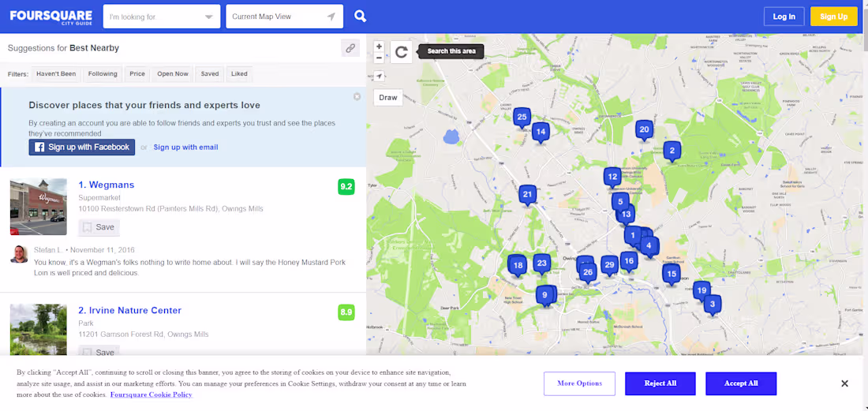Dismiss the Discover places banner
This screenshot has height=411, width=868.
click(357, 96)
